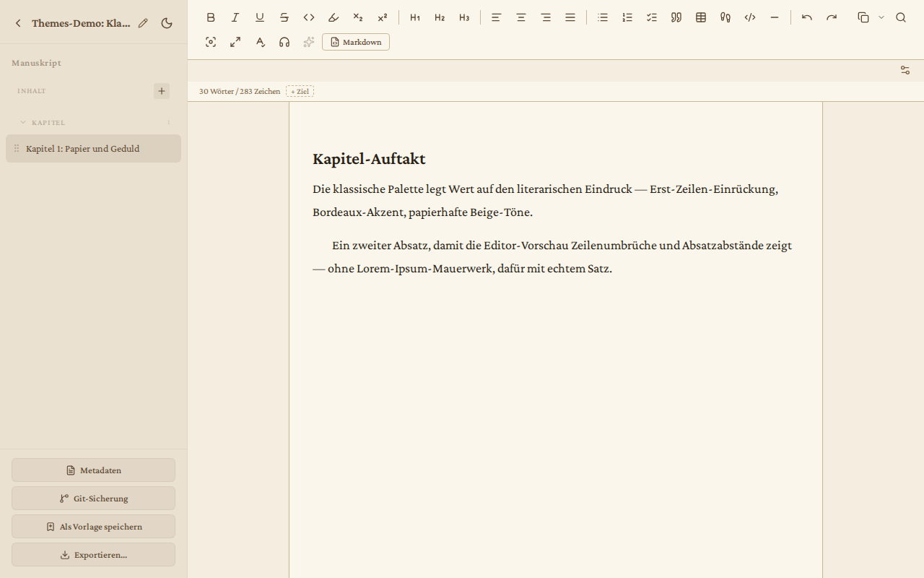
Task: Toggle dark mode moon icon
Action: (x=167, y=23)
